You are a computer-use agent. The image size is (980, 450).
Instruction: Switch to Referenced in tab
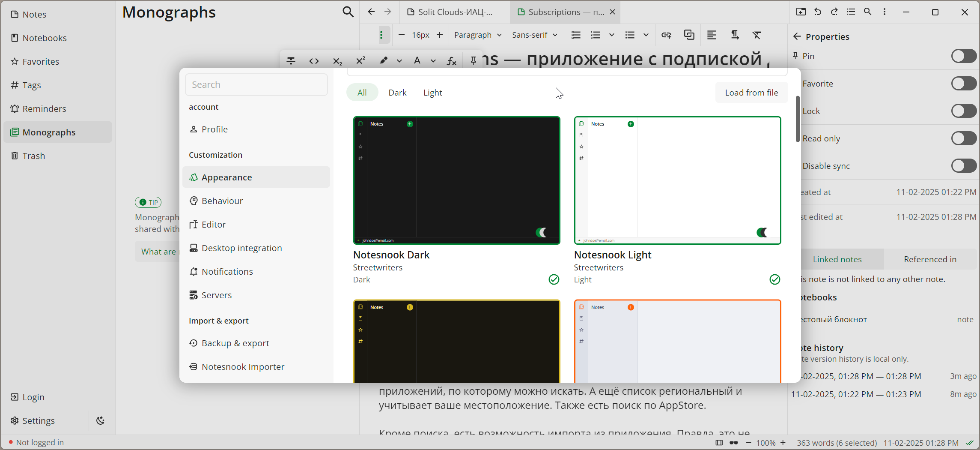930,259
